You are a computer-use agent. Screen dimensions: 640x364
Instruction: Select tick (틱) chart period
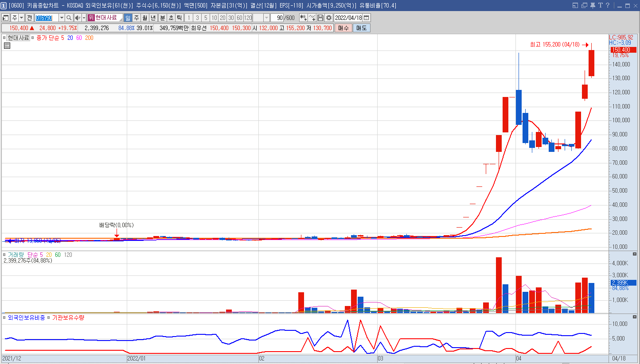tap(179, 18)
